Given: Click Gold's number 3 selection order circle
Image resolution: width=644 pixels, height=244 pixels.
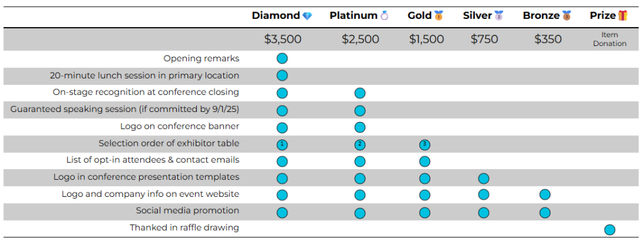Looking at the screenshot, I should 425,145.
